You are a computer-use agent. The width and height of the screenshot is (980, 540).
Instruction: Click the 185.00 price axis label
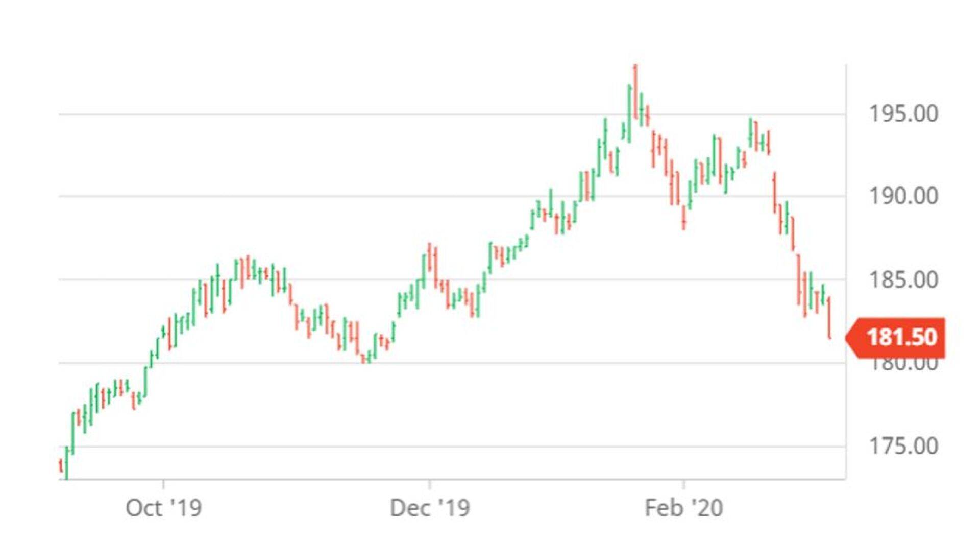coord(903,280)
